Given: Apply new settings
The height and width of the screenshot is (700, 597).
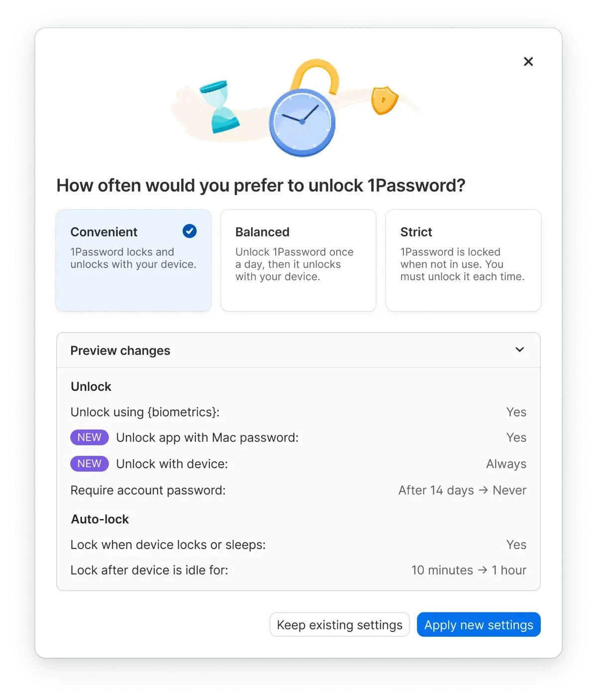Looking at the screenshot, I should (x=479, y=625).
